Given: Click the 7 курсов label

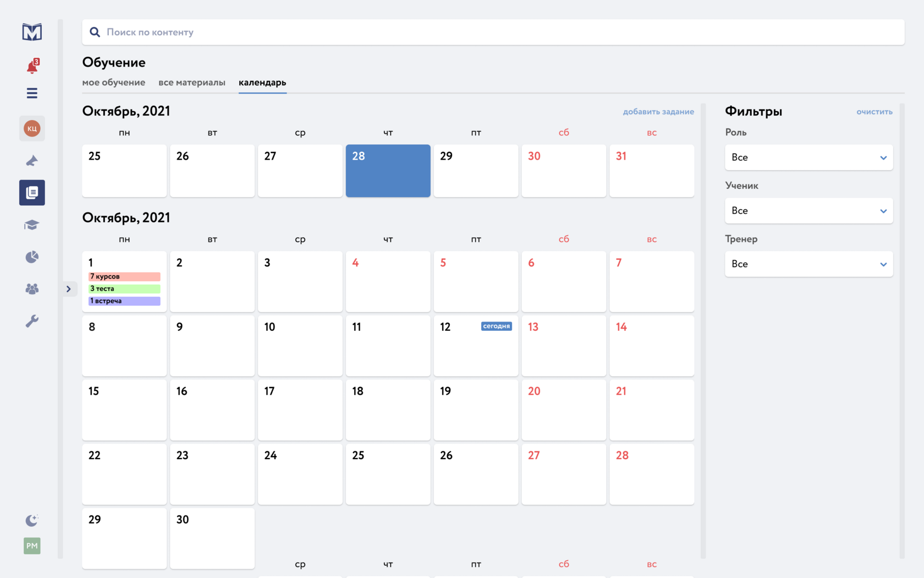Looking at the screenshot, I should pos(124,276).
